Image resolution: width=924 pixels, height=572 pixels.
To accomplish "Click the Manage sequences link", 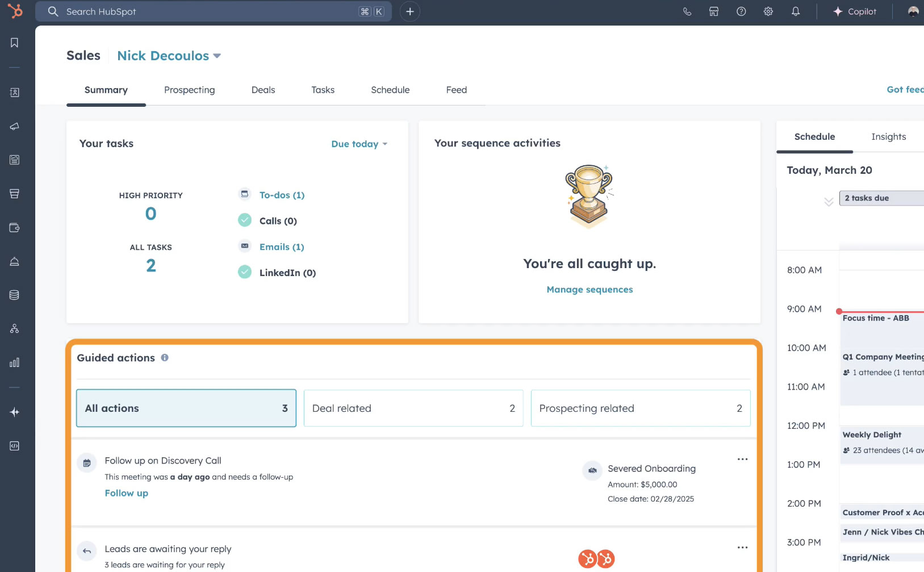I will click(589, 289).
